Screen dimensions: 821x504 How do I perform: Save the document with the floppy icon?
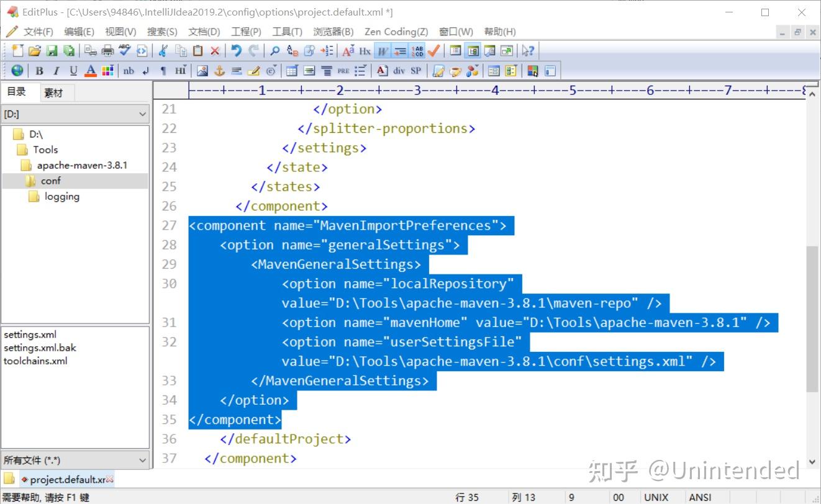click(x=52, y=51)
